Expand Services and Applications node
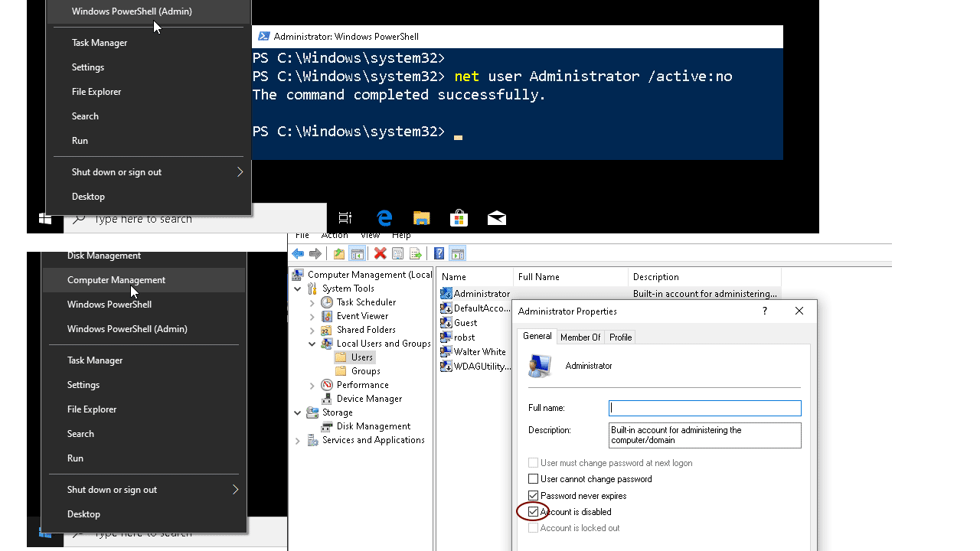 click(x=298, y=440)
